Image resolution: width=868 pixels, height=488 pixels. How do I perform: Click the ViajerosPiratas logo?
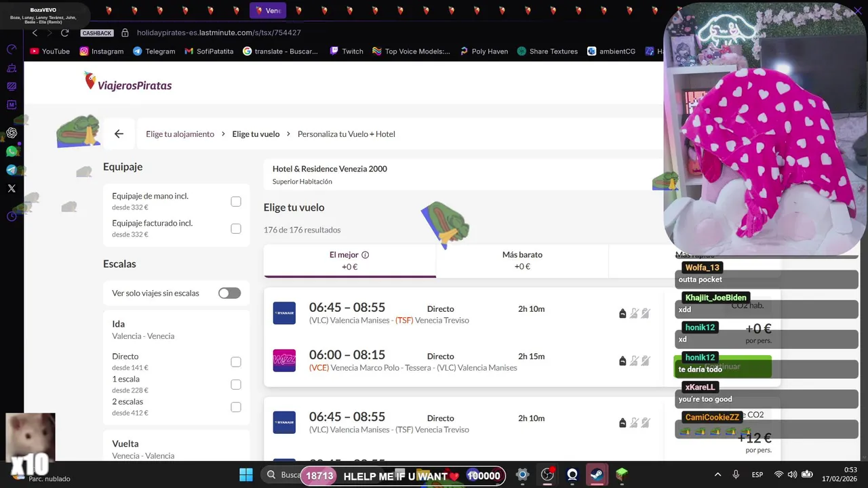[127, 83]
